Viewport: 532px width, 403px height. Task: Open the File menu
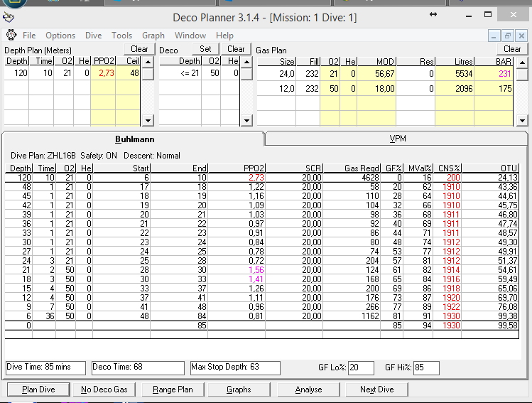coord(29,36)
